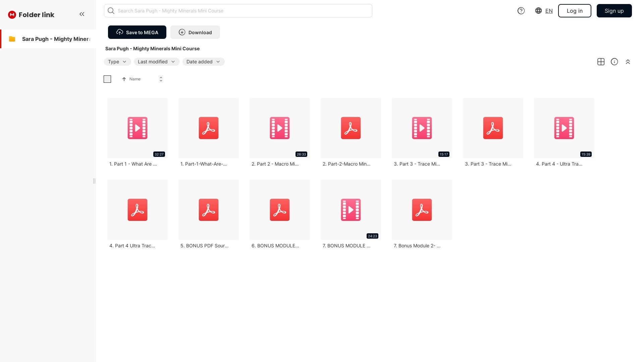Click the Save to MEGA button

(x=137, y=32)
